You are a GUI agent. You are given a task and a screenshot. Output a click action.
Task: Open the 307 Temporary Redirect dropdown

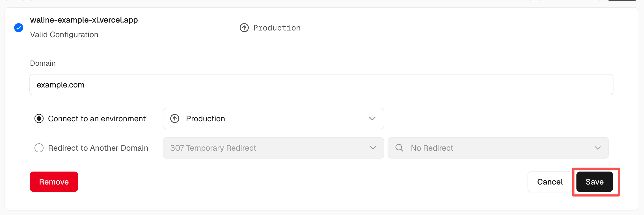pyautogui.click(x=273, y=148)
